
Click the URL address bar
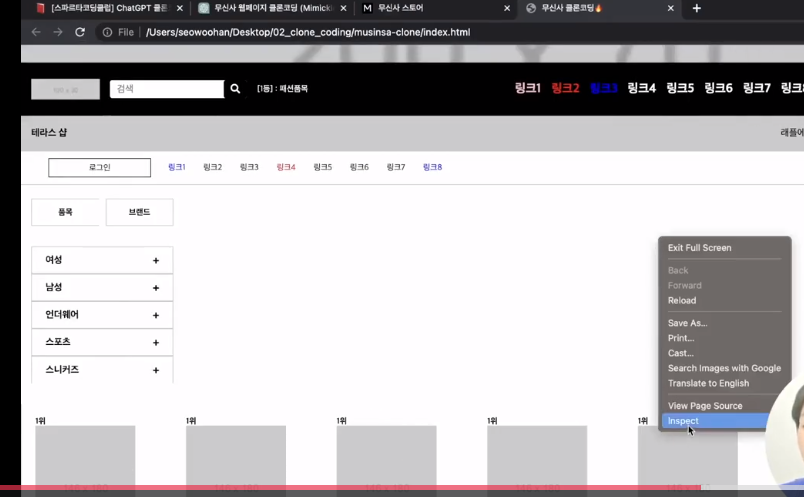click(308, 32)
